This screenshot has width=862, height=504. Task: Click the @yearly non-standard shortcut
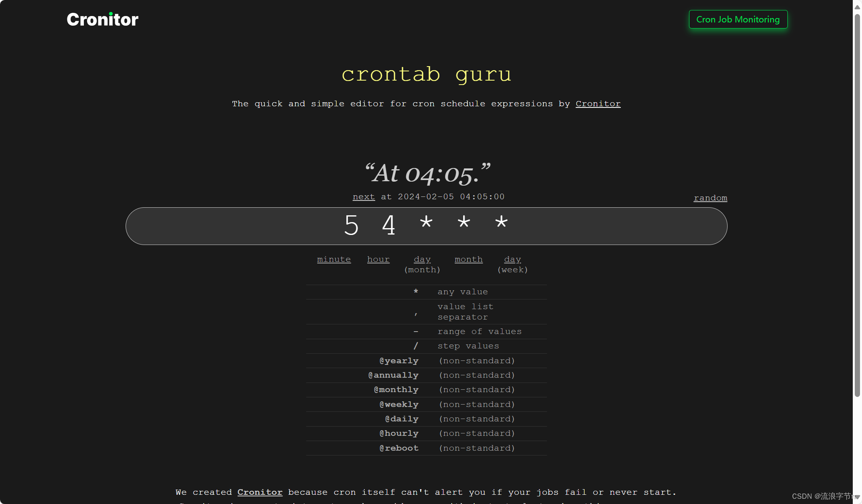click(x=399, y=360)
